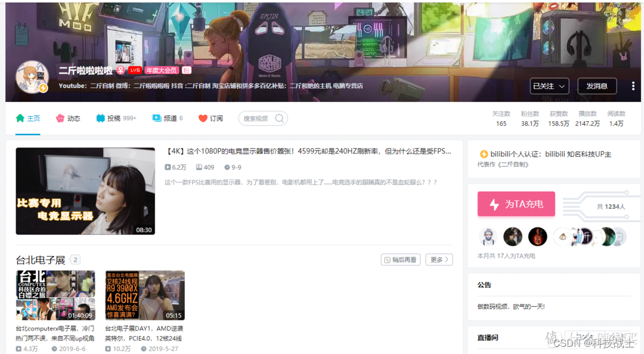Click the first charger avatar with beard
This screenshot has width=644, height=354.
488,237
